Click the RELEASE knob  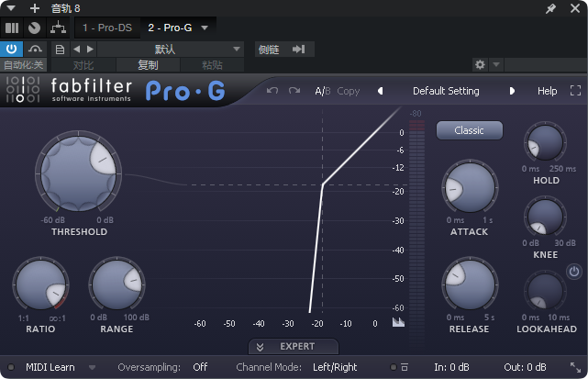point(470,284)
